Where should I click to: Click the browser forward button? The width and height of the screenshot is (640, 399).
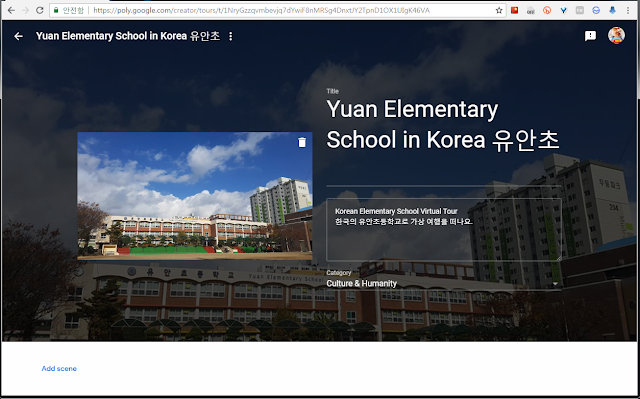25,10
